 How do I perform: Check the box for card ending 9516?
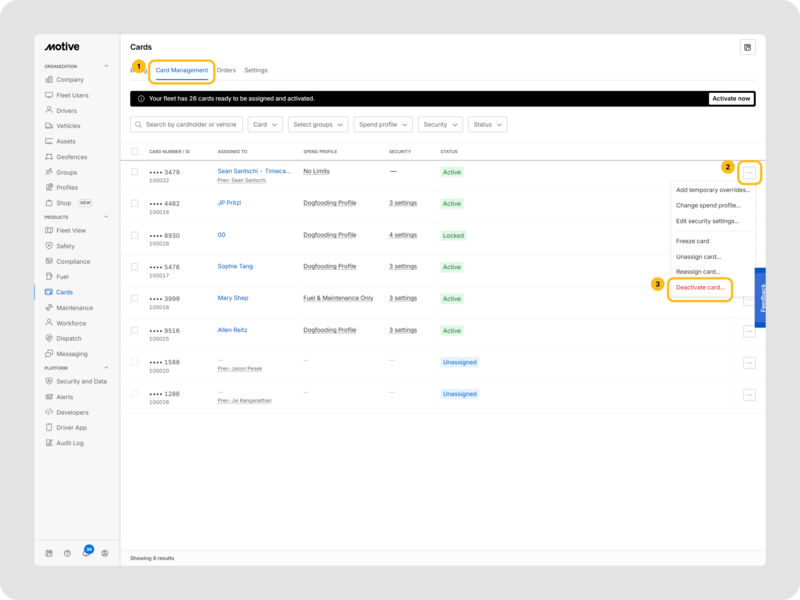(x=135, y=330)
